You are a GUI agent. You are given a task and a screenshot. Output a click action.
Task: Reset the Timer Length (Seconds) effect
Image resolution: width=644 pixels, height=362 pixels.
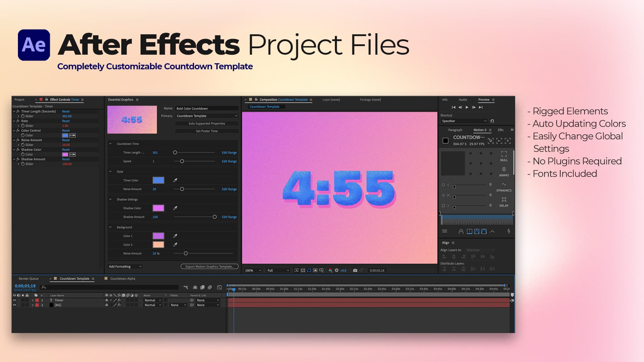click(66, 111)
